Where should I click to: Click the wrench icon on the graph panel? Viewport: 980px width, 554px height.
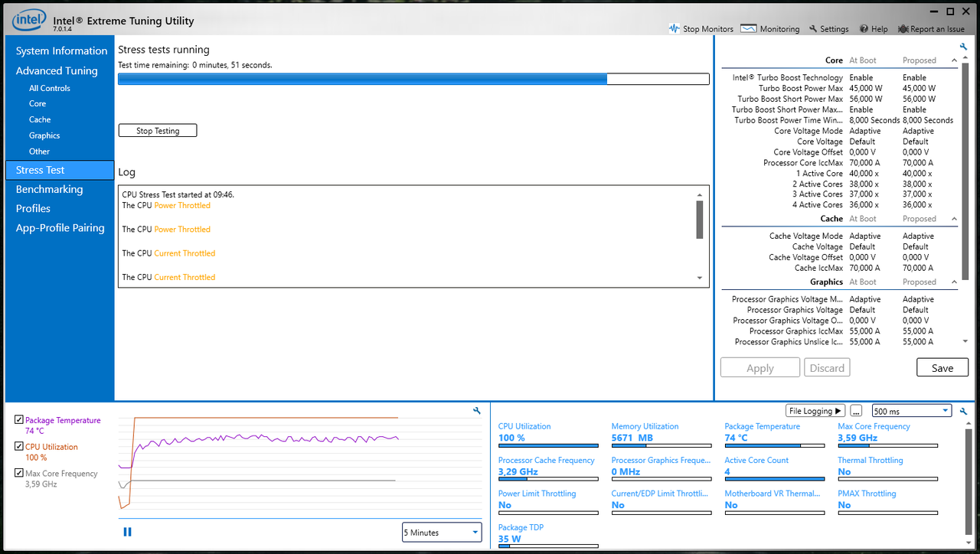point(477,411)
